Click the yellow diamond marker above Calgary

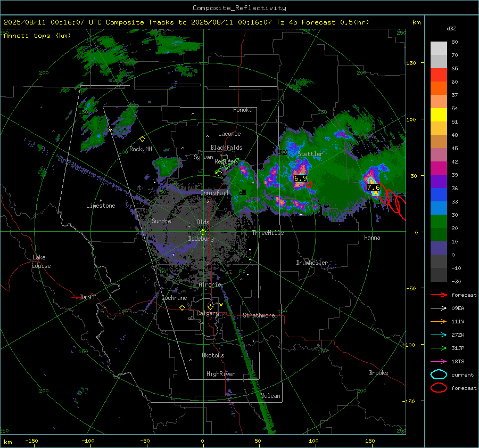point(210,307)
